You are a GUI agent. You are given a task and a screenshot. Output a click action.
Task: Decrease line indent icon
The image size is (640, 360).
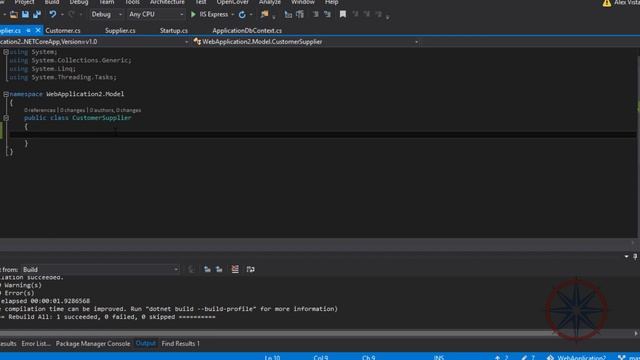point(316,15)
